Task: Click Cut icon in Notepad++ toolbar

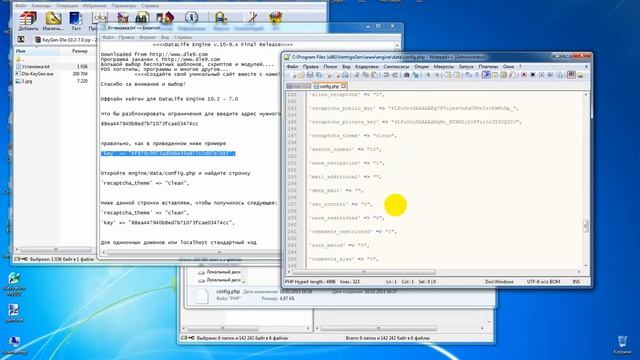Action: [357, 75]
